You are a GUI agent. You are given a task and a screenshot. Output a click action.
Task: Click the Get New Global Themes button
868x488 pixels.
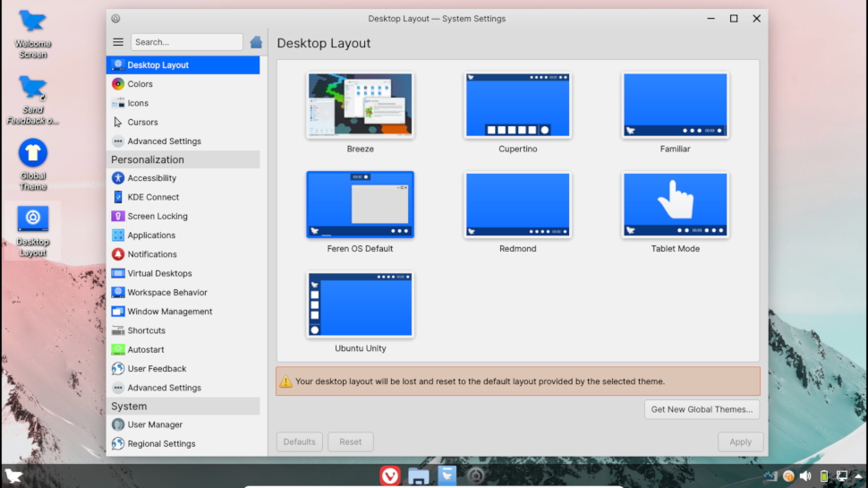pyautogui.click(x=702, y=409)
